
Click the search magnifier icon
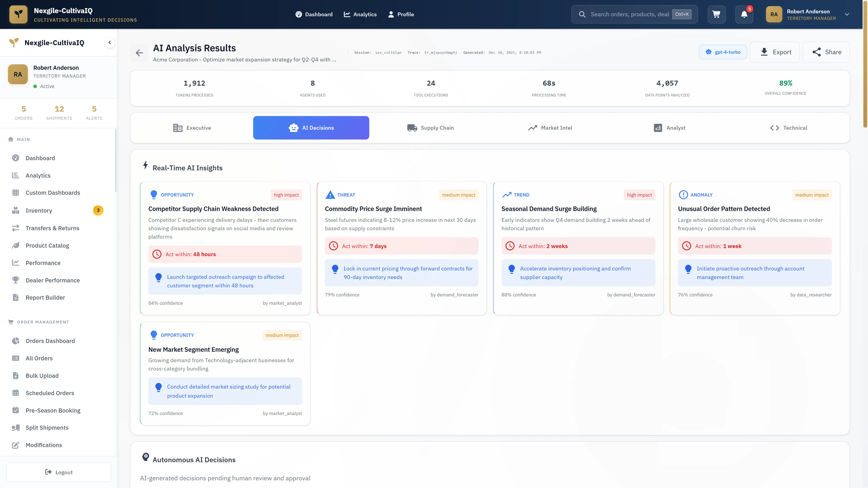tap(582, 14)
